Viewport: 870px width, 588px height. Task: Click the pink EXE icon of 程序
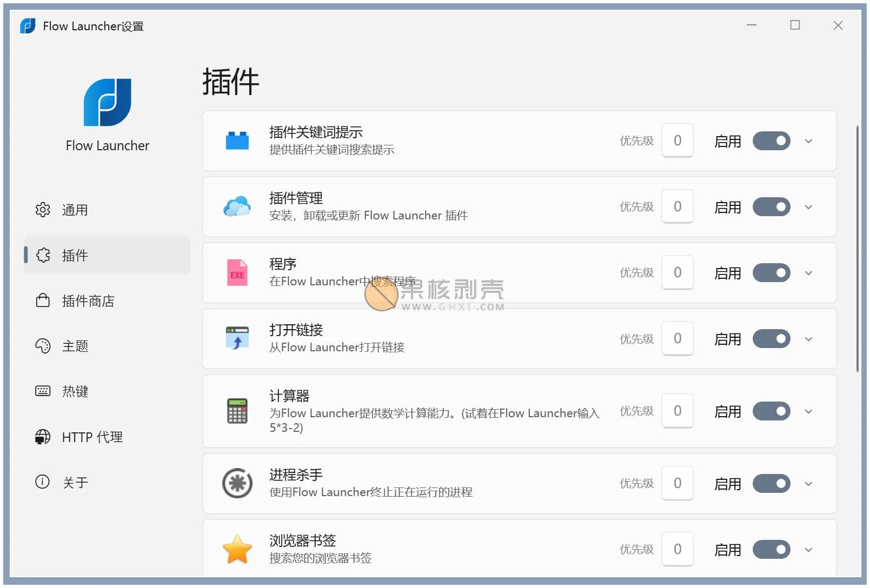pos(237,272)
